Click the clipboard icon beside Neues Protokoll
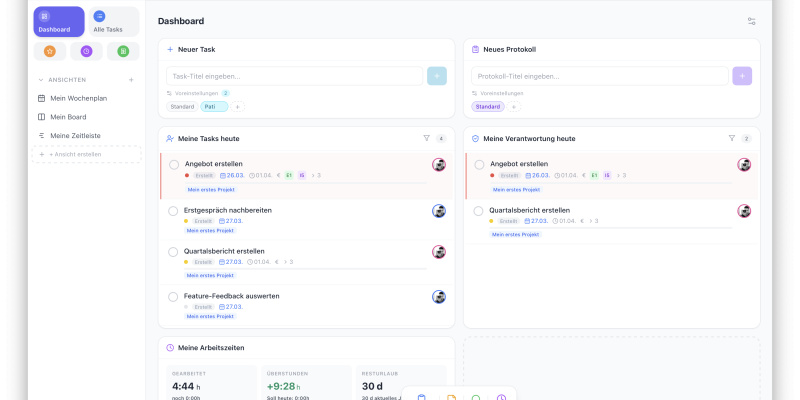Image resolution: width=800 pixels, height=400 pixels. tap(476, 49)
